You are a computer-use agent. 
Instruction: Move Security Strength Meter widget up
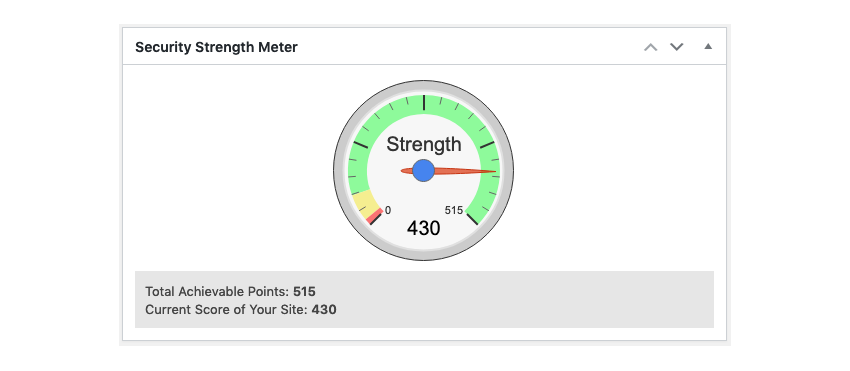(x=650, y=47)
